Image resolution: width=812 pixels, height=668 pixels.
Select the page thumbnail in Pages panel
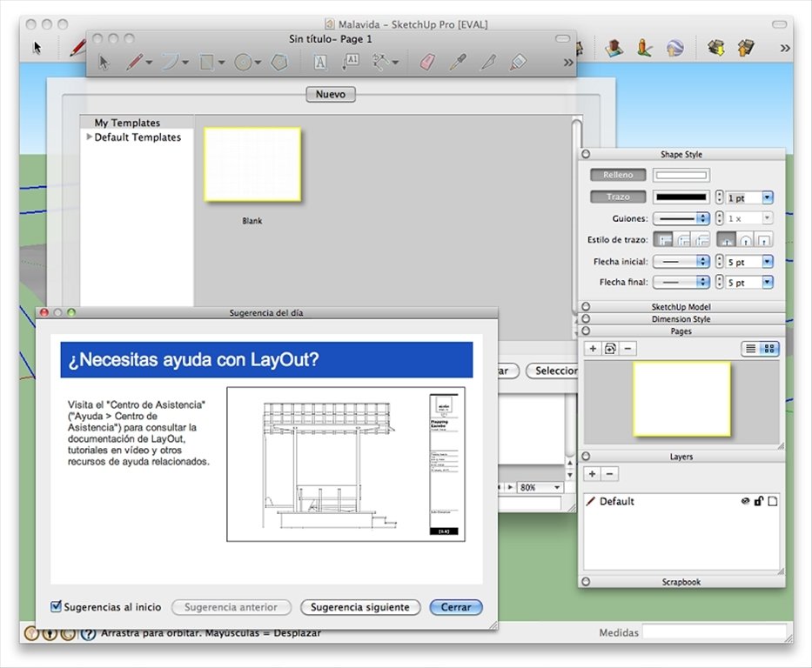tap(681, 399)
